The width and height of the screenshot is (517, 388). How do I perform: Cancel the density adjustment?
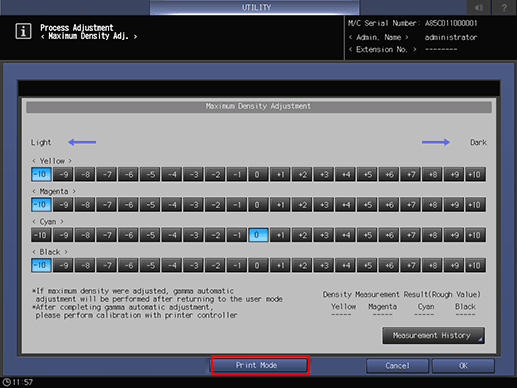[x=397, y=366]
